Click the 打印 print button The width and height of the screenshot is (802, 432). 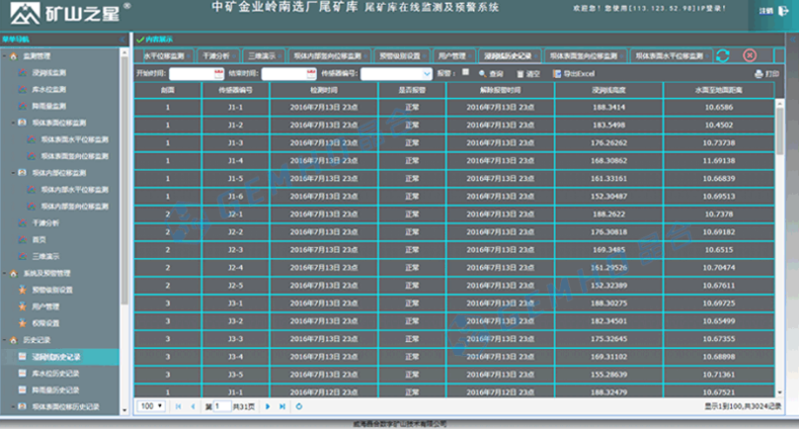[766, 74]
